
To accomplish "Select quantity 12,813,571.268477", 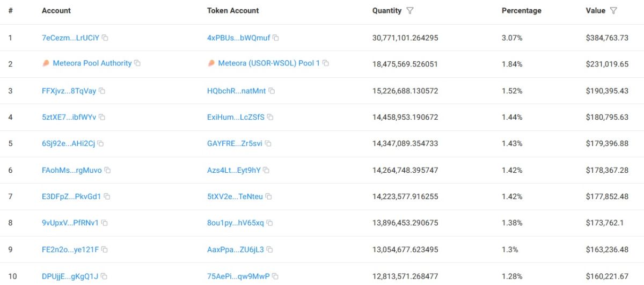I will pyautogui.click(x=405, y=276).
